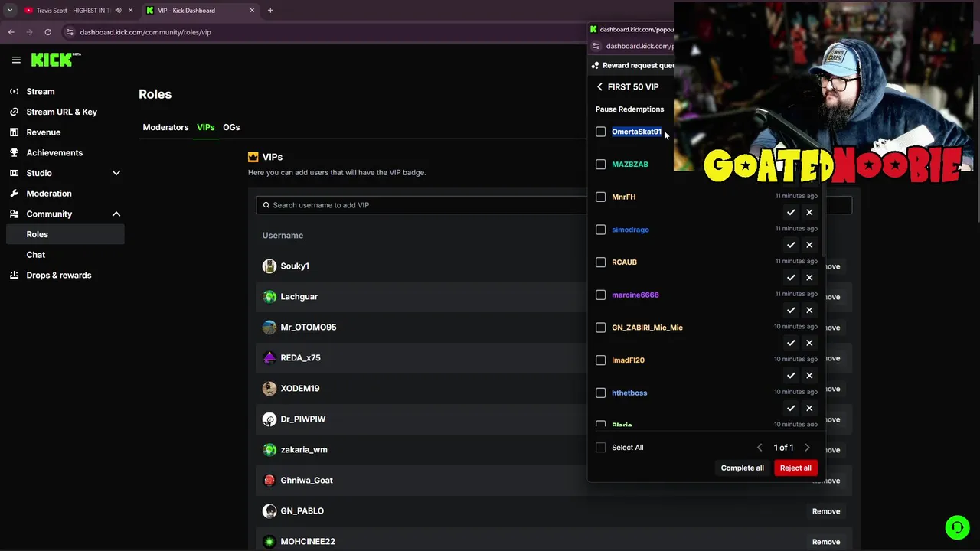Viewport: 980px width, 551px height.
Task: Check the maroine6666 checkbox
Action: (601, 295)
